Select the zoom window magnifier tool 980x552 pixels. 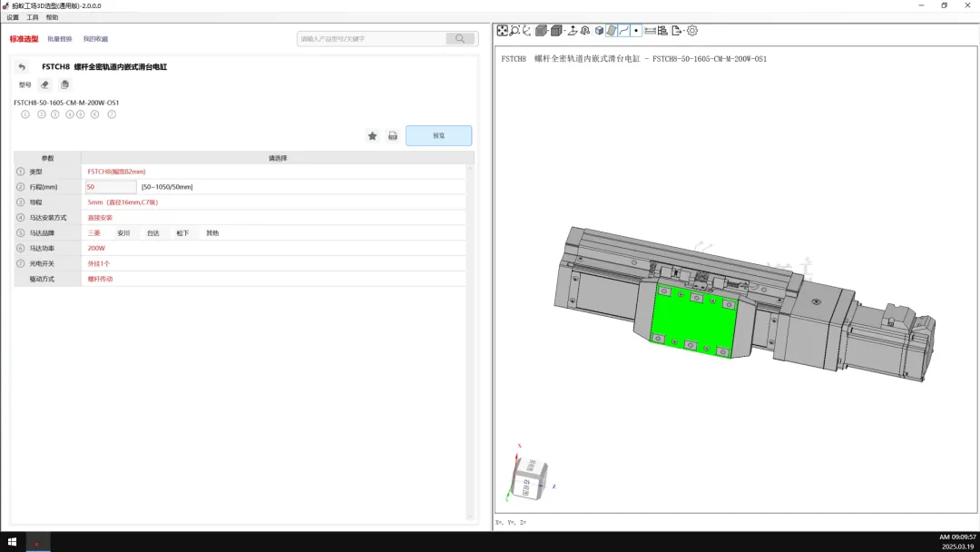pos(515,31)
